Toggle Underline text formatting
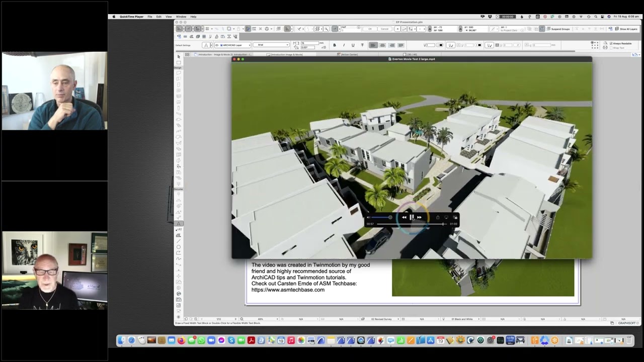 (353, 45)
